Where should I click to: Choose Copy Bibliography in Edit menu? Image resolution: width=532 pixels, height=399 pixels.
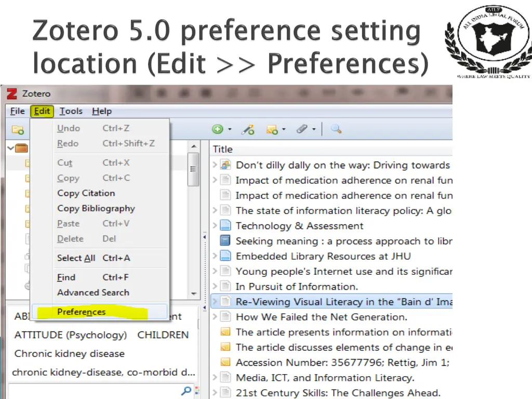[x=100, y=208]
